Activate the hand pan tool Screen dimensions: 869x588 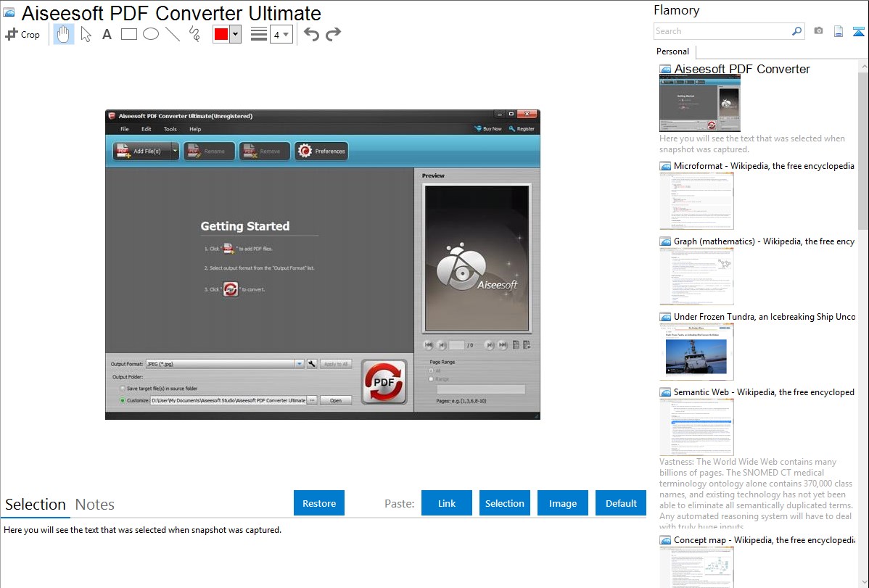[63, 34]
